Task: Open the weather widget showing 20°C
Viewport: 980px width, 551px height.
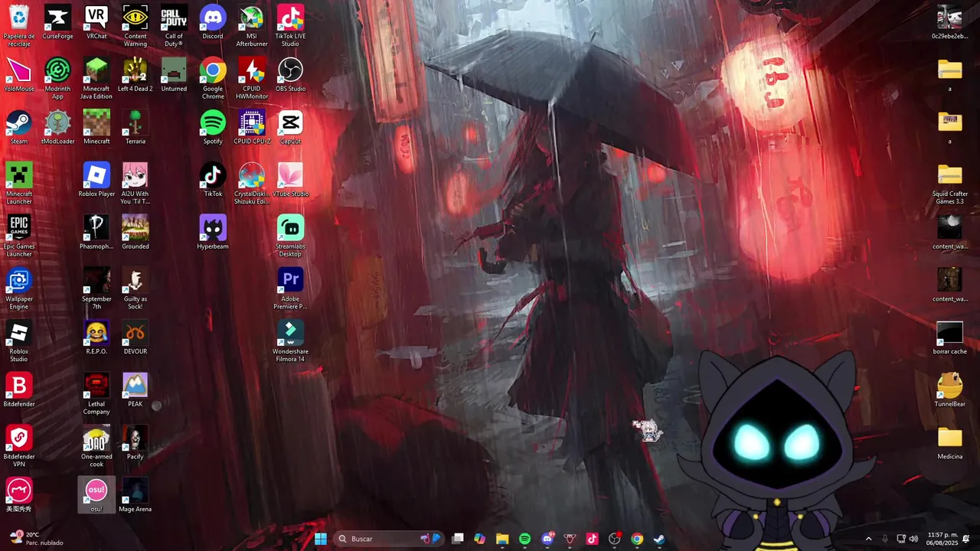Action: 36,539
